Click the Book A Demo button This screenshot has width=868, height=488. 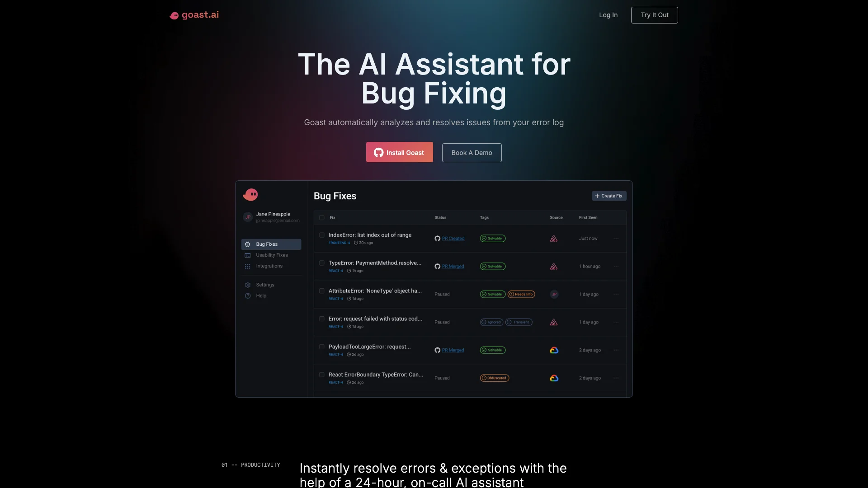(x=472, y=153)
